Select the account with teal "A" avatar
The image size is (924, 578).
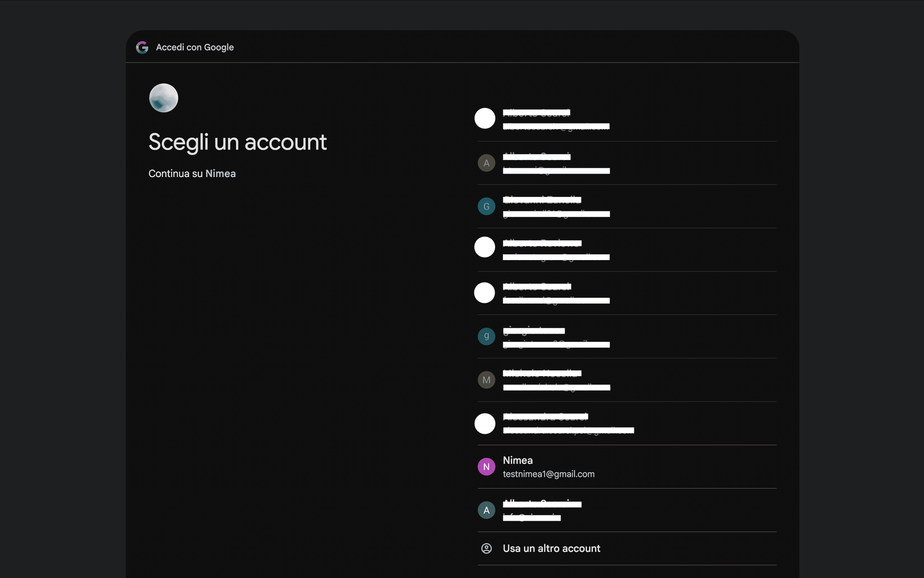click(x=627, y=510)
